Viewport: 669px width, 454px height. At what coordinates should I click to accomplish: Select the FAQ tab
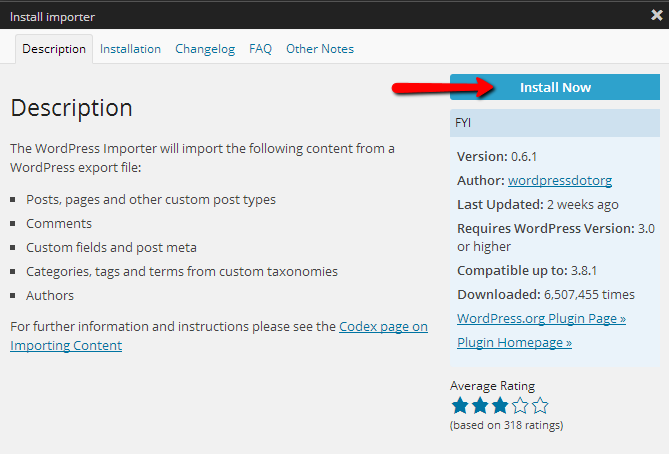260,49
